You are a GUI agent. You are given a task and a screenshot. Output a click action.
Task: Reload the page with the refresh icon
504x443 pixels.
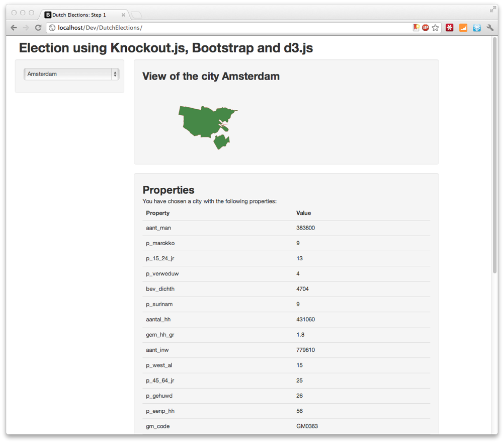[38, 28]
